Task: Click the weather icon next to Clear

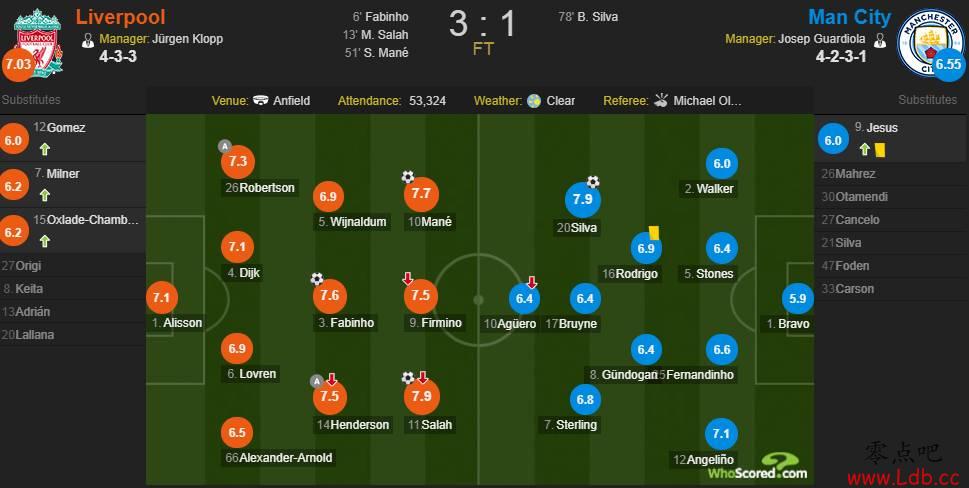Action: click(534, 101)
